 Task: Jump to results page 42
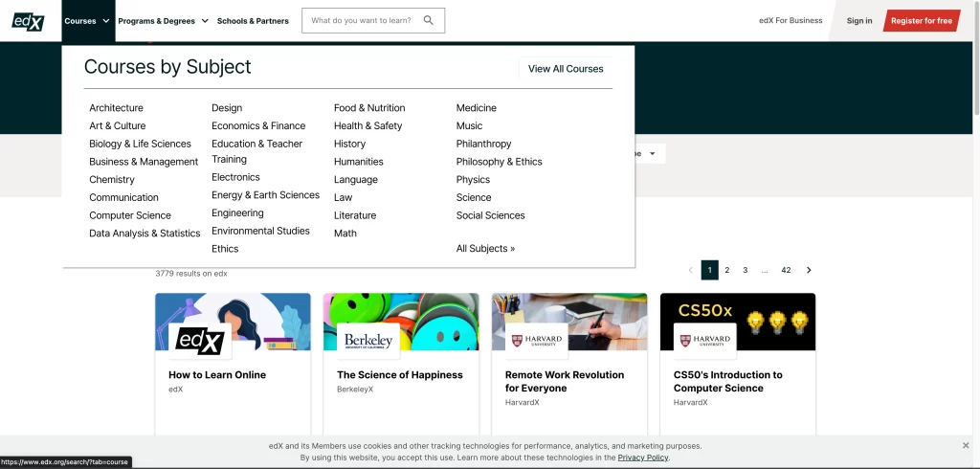(787, 270)
